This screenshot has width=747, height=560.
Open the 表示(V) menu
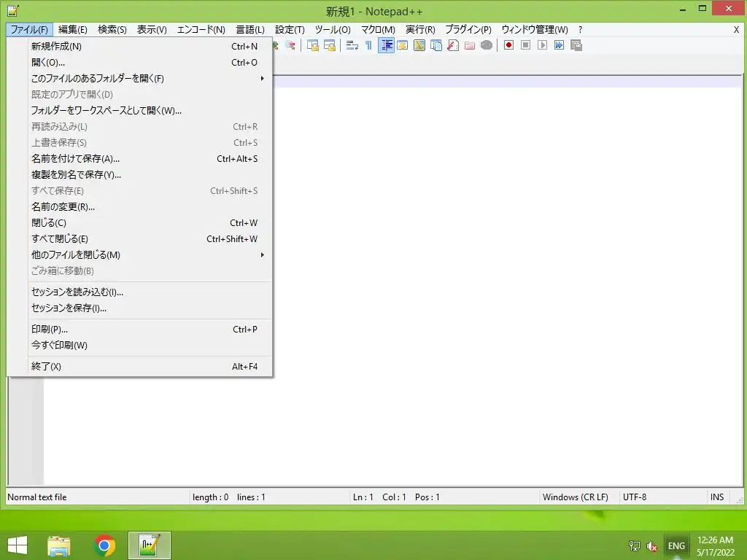[x=152, y=29]
